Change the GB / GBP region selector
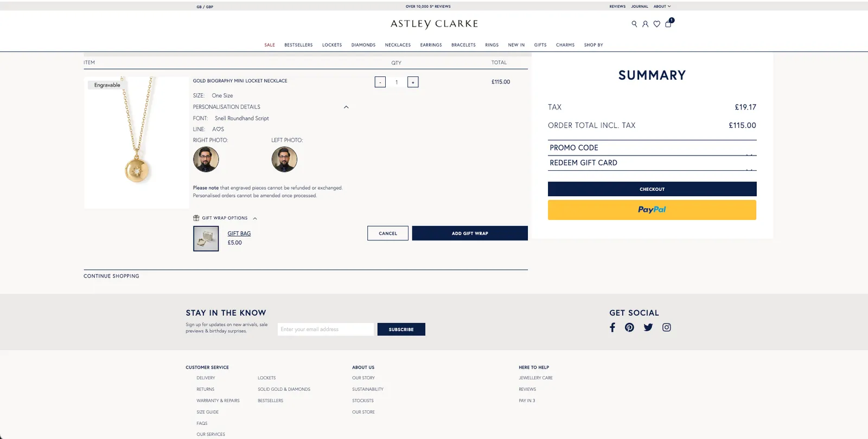The image size is (868, 439). 205,7
